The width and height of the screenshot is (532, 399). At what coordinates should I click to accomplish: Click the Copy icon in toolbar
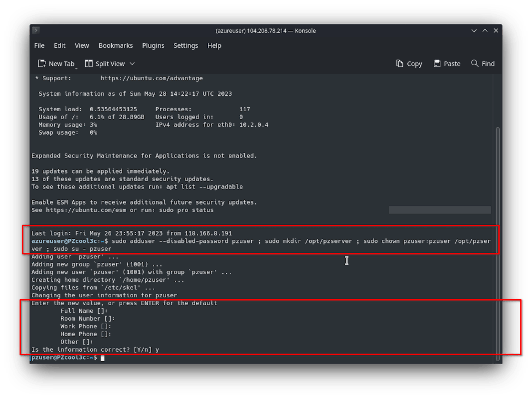coord(399,64)
